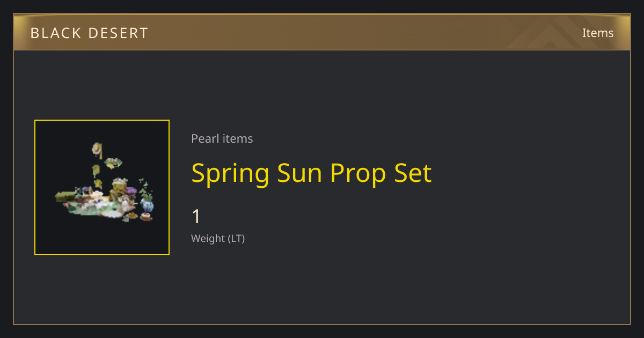This screenshot has width=644, height=338.
Task: Click the purple cushion in the item icon
Action: (131, 190)
